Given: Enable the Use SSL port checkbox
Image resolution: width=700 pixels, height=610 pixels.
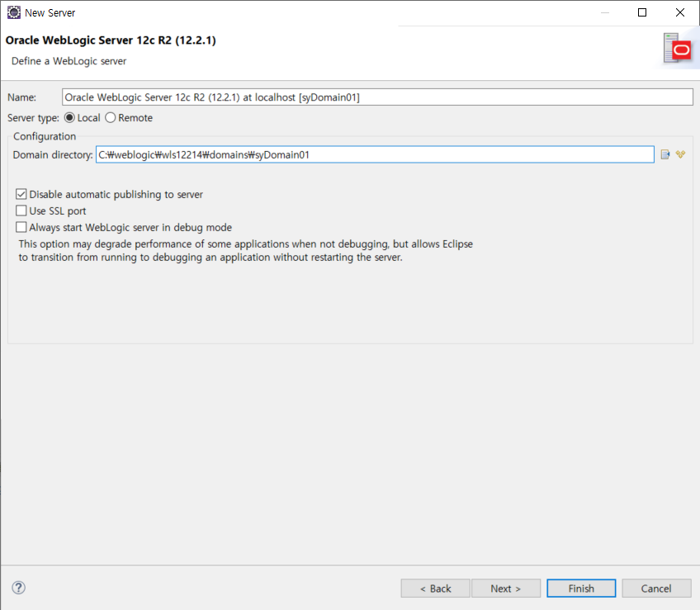Looking at the screenshot, I should point(21,210).
